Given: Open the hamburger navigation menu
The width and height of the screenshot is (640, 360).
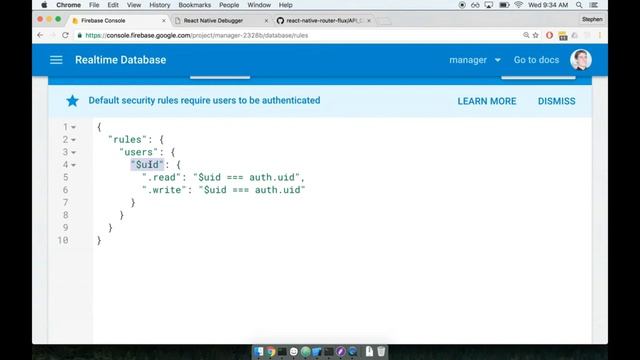Looking at the screenshot, I should [x=56, y=60].
